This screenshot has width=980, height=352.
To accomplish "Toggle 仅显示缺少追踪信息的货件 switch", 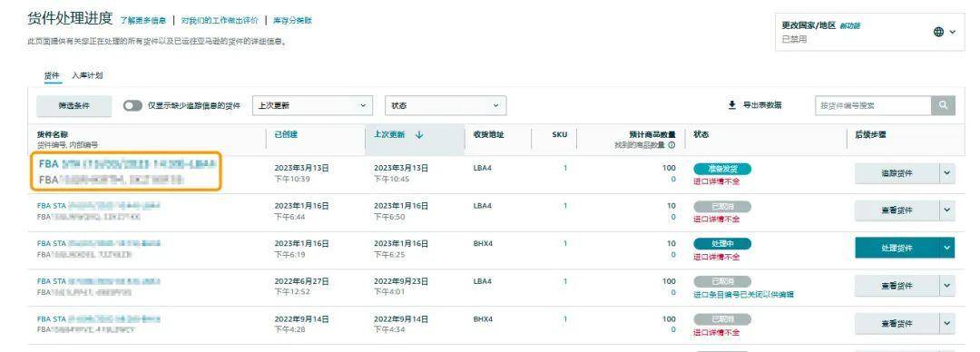I will (132, 105).
